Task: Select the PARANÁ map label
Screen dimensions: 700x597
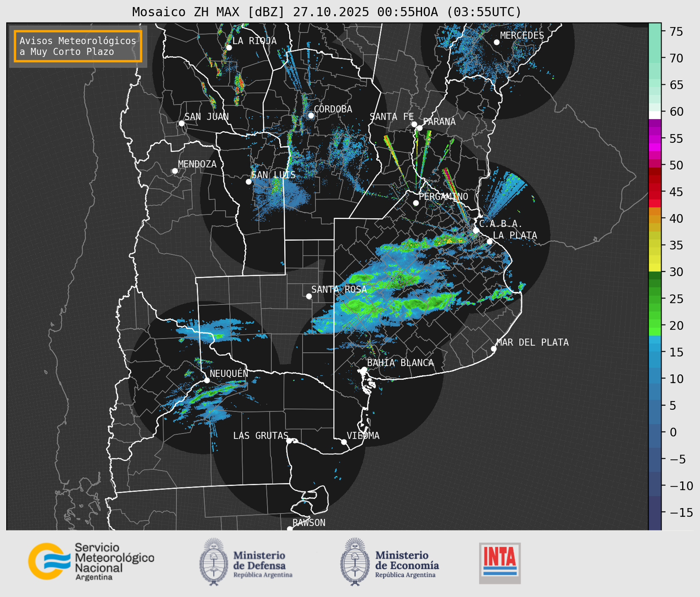Action: point(439,122)
